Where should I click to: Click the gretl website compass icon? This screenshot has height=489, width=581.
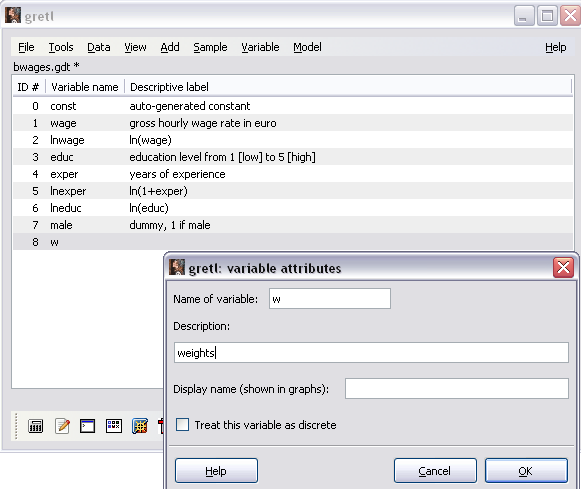pos(140,426)
